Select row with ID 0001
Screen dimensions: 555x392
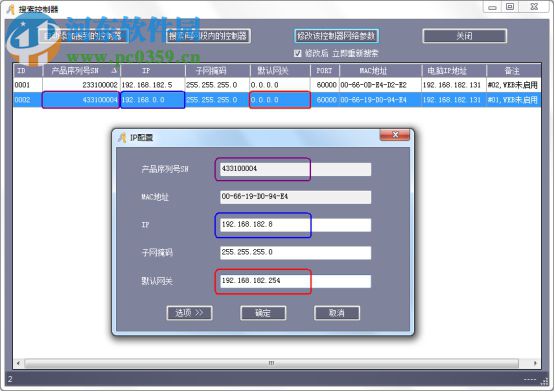(277, 85)
